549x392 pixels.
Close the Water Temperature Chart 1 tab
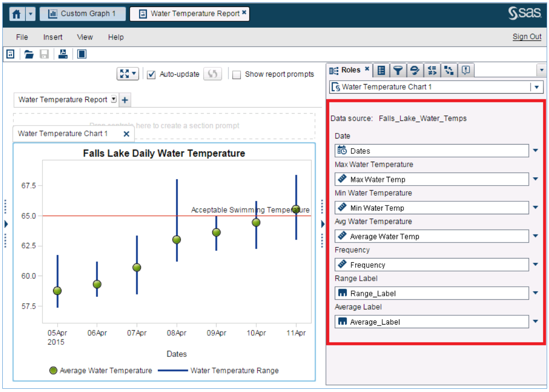(x=127, y=133)
